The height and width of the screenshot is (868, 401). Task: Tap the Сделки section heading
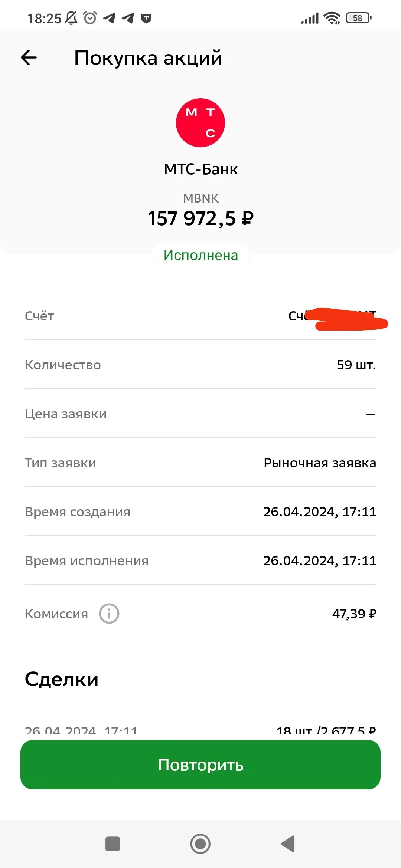[62, 680]
